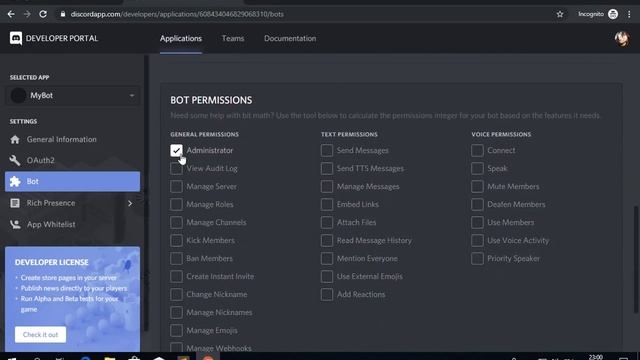Click the Bot puzzle piece icon

pos(15,181)
